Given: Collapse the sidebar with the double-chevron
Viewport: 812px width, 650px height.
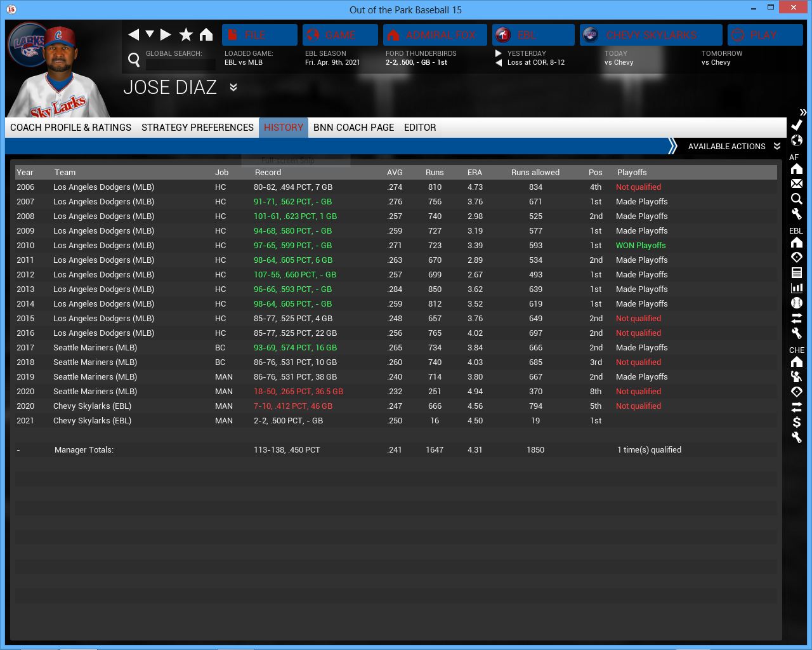Looking at the screenshot, I should pyautogui.click(x=802, y=112).
